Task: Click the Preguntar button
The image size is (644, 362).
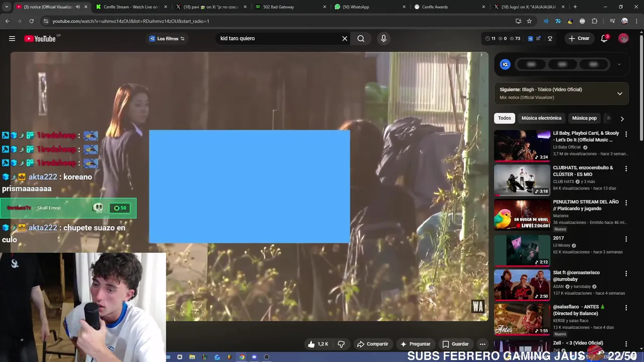Action: pyautogui.click(x=415, y=344)
